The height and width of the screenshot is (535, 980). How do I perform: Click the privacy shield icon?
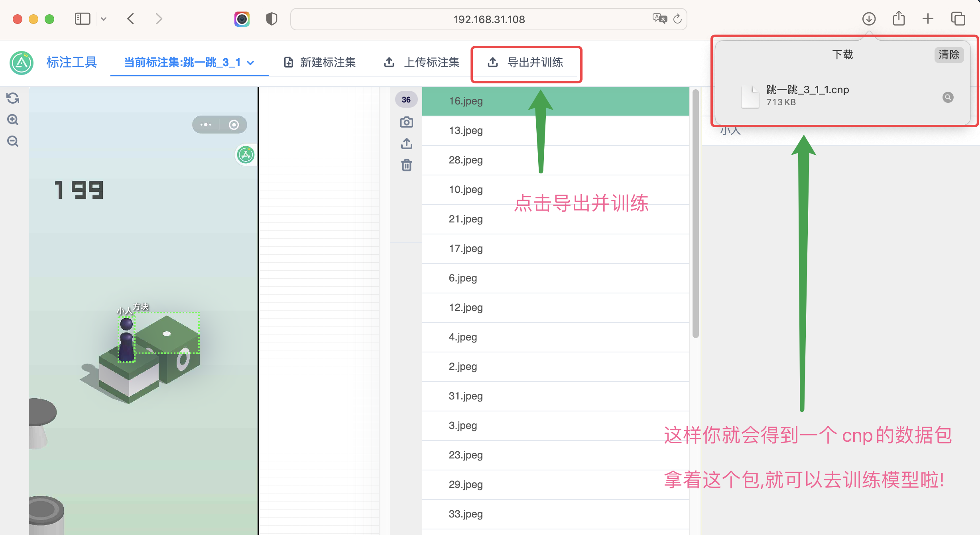click(272, 19)
